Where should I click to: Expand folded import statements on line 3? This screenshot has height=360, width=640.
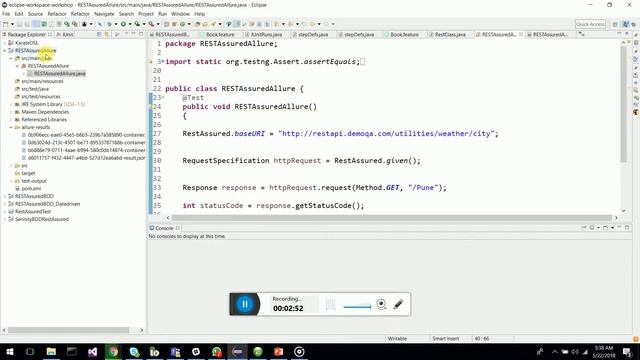[163, 61]
